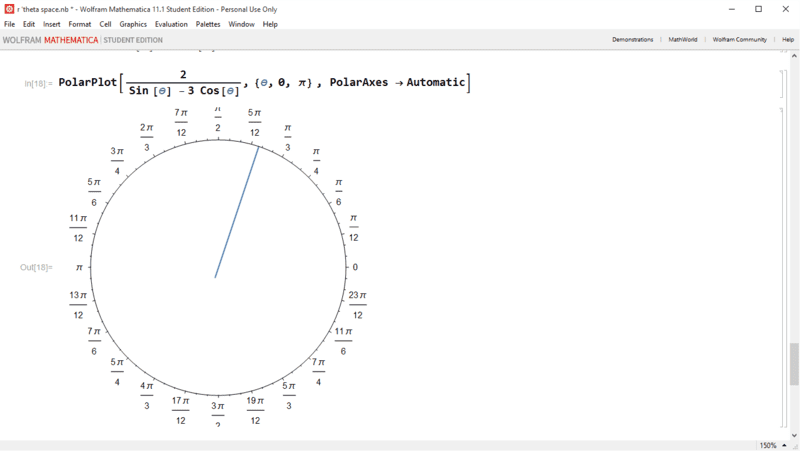Click the 5π/12 axis label
Screen dimensions: 800x451
[x=255, y=122]
